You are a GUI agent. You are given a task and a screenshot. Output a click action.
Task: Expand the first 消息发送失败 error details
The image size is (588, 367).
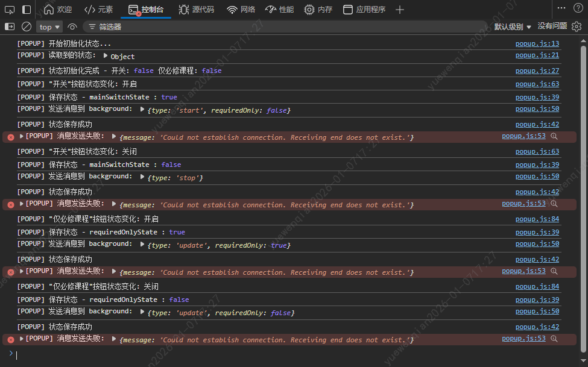tap(21, 136)
